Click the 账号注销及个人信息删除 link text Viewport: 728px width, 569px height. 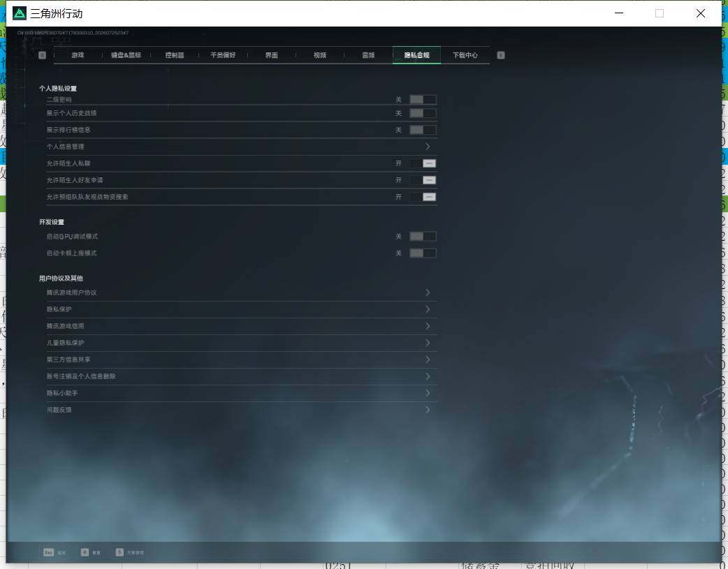coord(81,376)
